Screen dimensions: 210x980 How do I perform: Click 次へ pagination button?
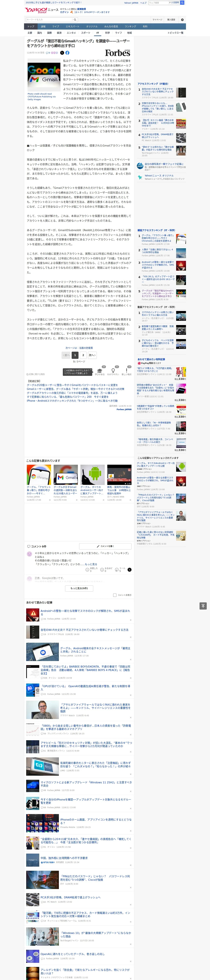pyautogui.click(x=92, y=355)
